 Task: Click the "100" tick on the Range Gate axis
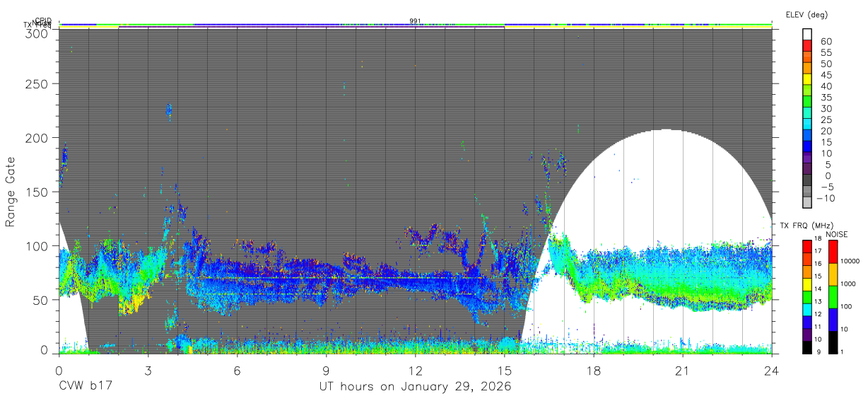(38, 245)
